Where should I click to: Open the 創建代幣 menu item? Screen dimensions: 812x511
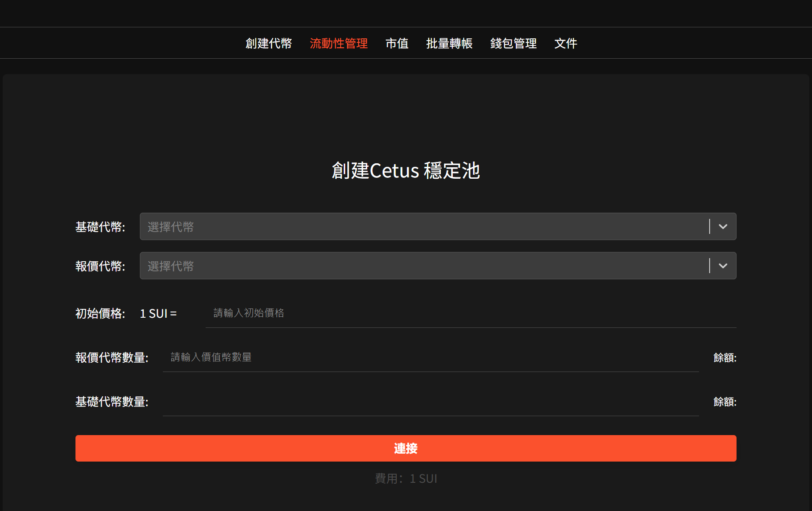coord(269,43)
